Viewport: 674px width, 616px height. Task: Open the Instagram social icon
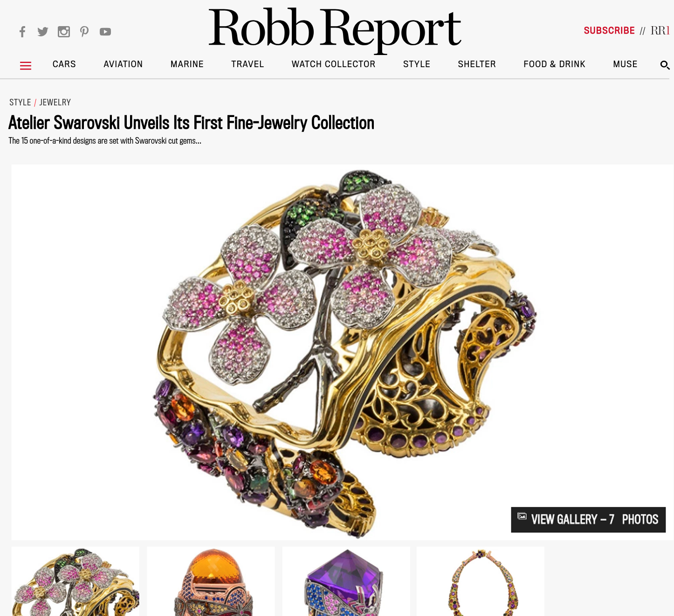click(x=64, y=32)
